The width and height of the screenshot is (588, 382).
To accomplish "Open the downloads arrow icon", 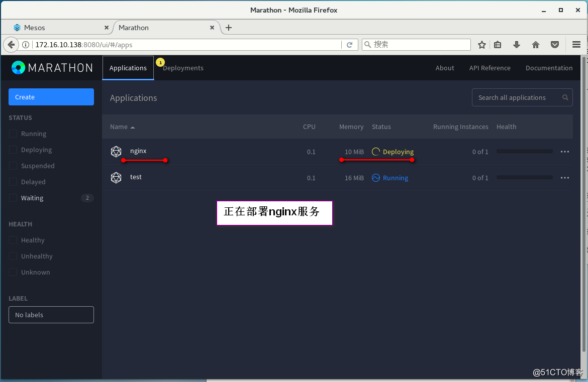I will point(516,45).
